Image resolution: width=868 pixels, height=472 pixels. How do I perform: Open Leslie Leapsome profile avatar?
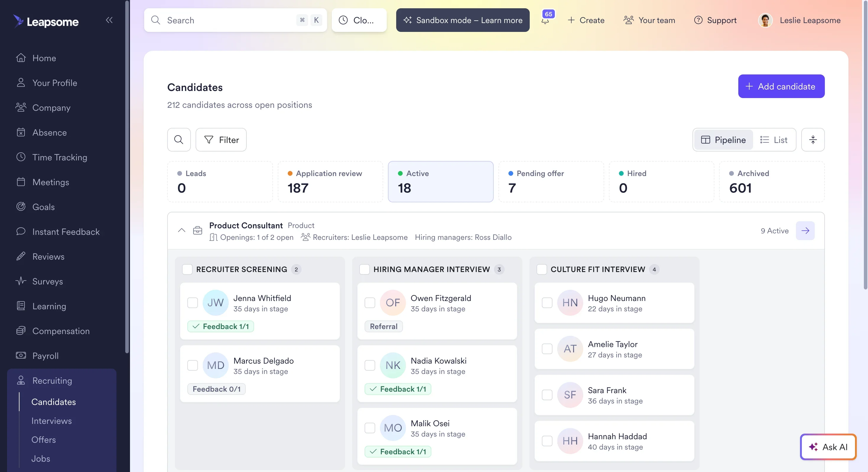[x=765, y=20]
